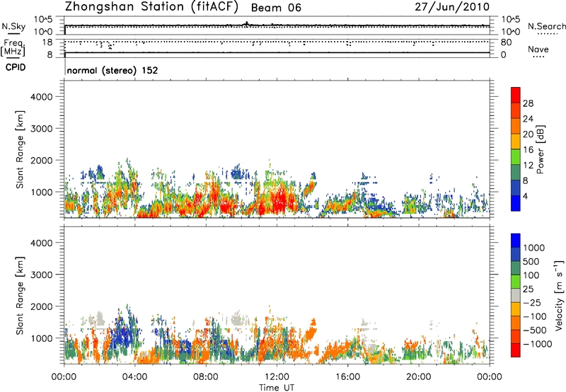Click the Slant Range [km] label of velocity panel
The height and width of the screenshot is (392, 566).
click(20, 296)
